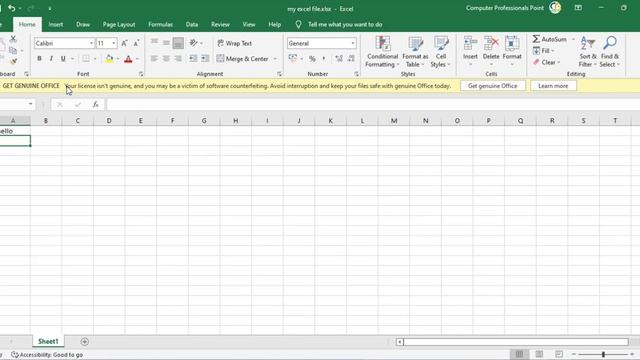Toggle Italic formatting

coord(51,59)
